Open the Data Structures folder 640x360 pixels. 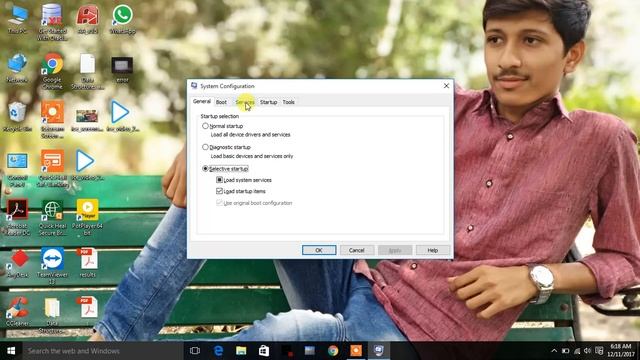click(x=52, y=315)
